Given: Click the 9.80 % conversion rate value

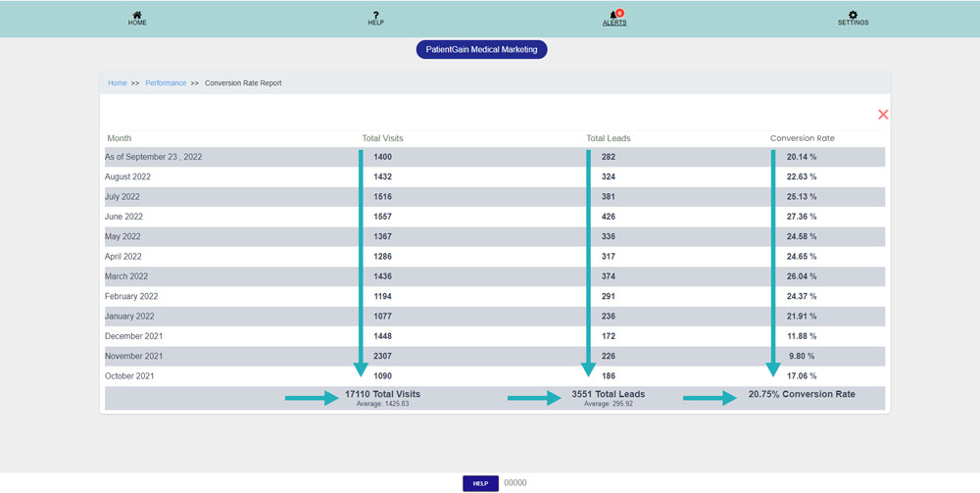Looking at the screenshot, I should pos(802,356).
